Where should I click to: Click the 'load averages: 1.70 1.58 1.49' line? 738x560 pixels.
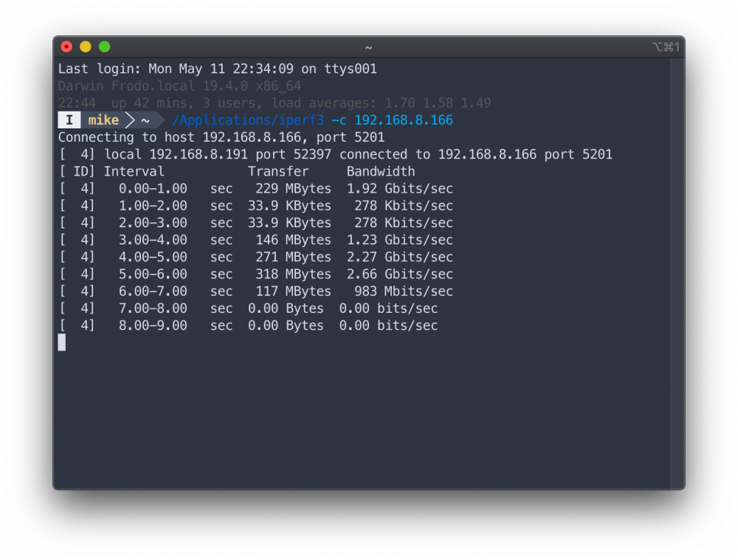[275, 103]
